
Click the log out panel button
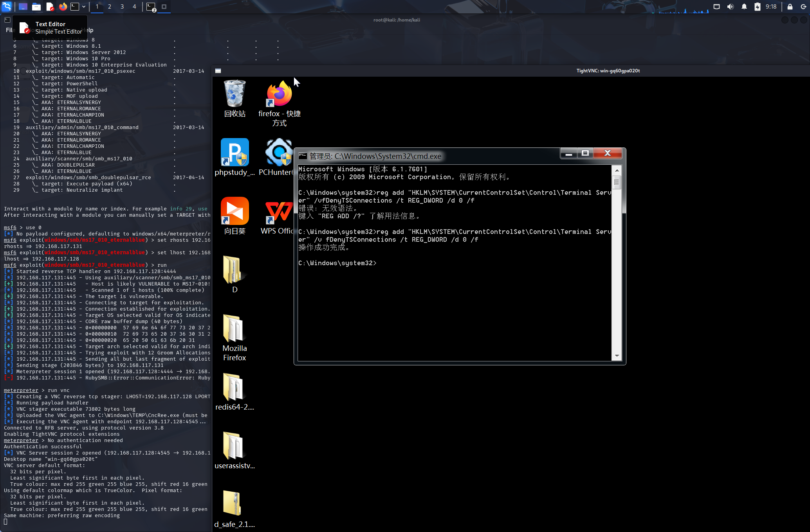point(803,7)
